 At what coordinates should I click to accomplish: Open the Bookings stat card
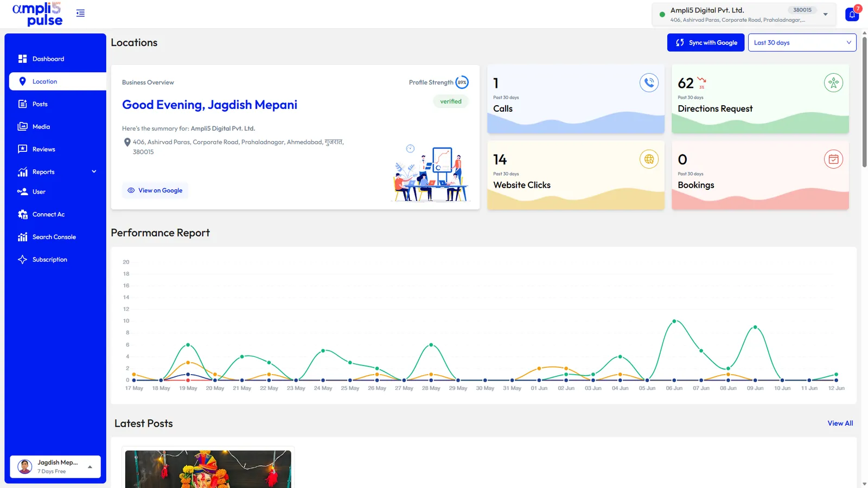760,176
